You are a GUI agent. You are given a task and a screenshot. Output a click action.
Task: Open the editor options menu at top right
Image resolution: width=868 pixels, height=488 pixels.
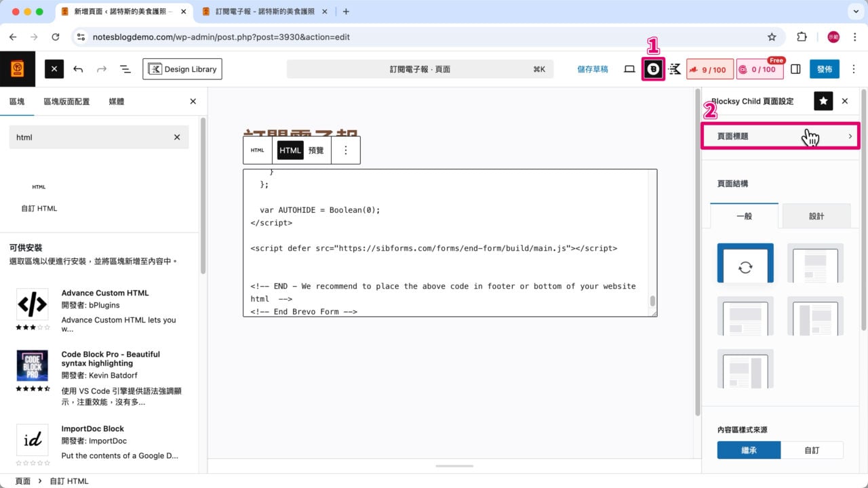click(854, 68)
